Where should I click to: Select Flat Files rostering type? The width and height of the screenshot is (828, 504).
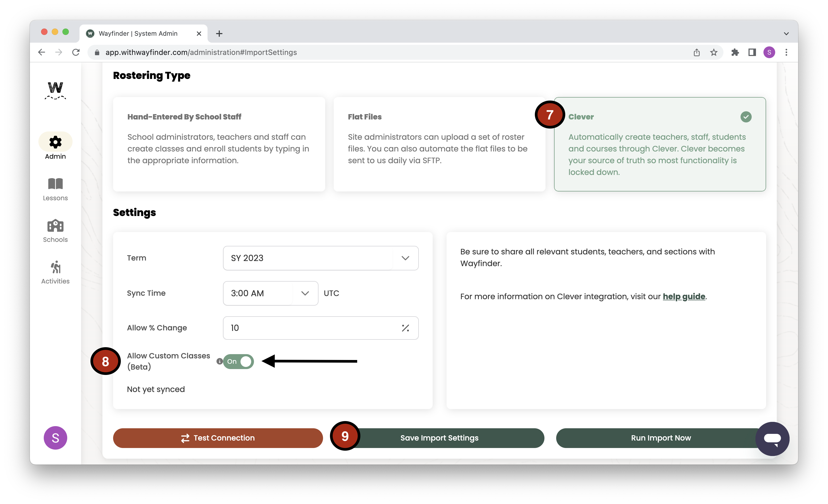[x=439, y=145]
